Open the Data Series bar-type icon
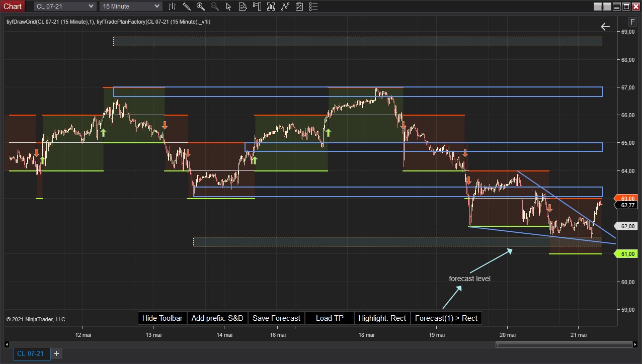Screen dimensions: 642x364 (x=173, y=6)
